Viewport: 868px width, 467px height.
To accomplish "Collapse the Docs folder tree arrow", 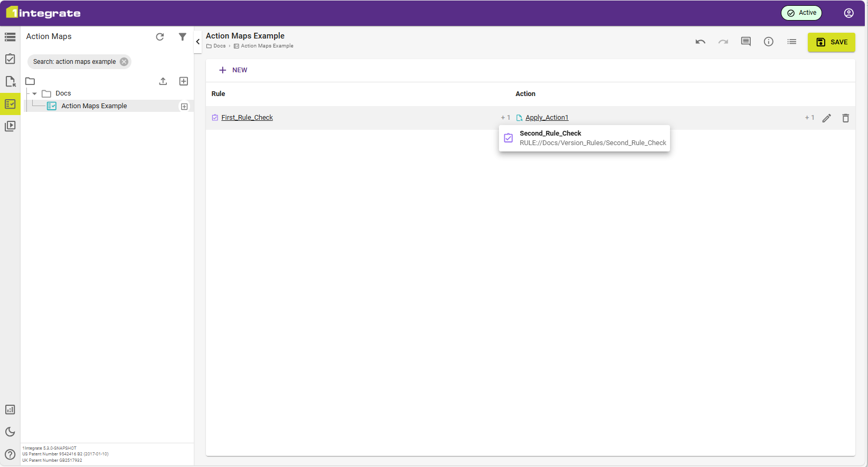I will (35, 93).
